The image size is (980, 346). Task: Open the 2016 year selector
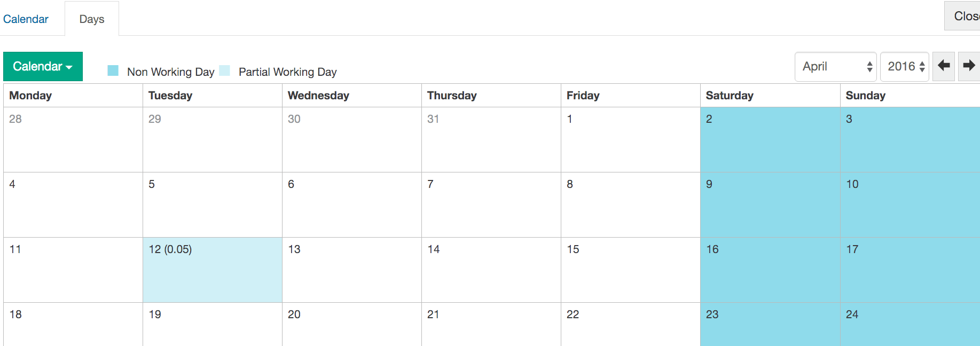905,66
